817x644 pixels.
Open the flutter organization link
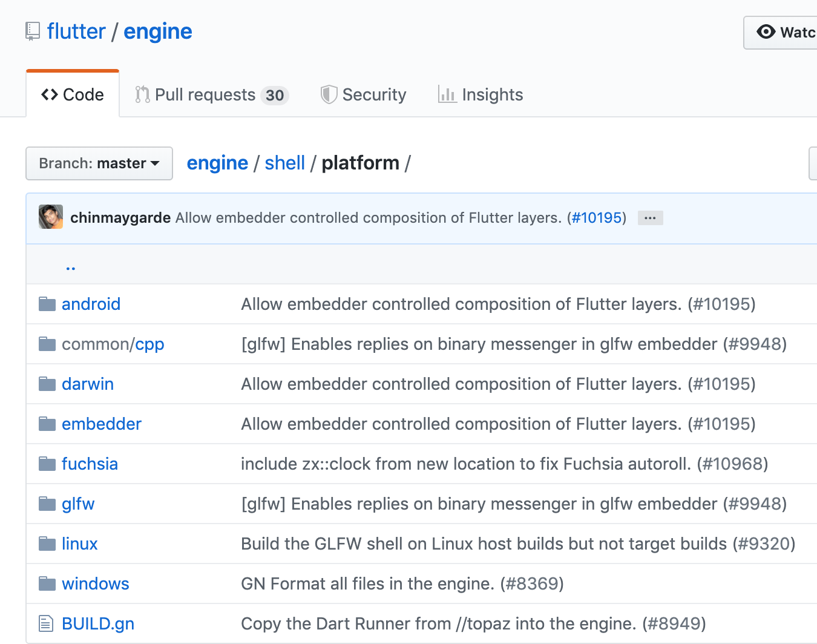(x=76, y=31)
